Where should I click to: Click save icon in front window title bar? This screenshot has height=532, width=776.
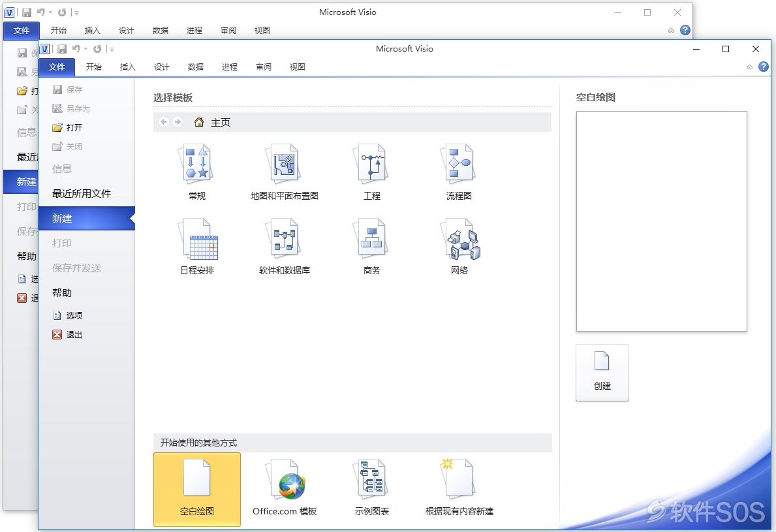pyautogui.click(x=62, y=48)
